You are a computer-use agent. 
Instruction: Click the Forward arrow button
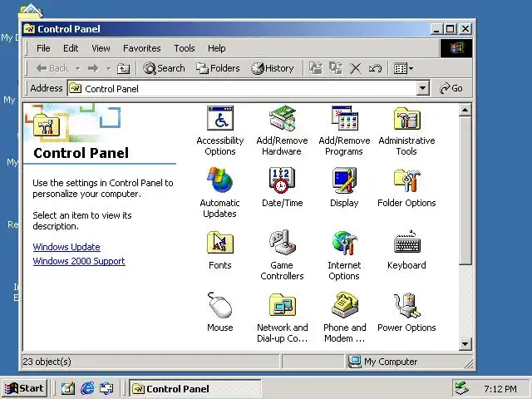click(x=93, y=68)
